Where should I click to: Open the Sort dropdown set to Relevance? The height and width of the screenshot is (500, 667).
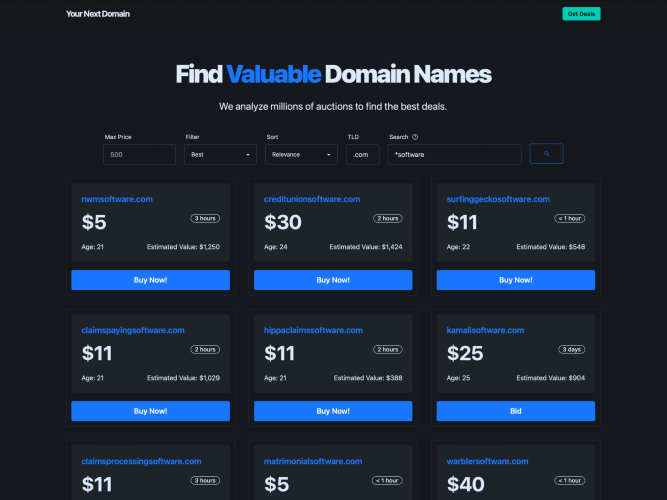tap(301, 154)
